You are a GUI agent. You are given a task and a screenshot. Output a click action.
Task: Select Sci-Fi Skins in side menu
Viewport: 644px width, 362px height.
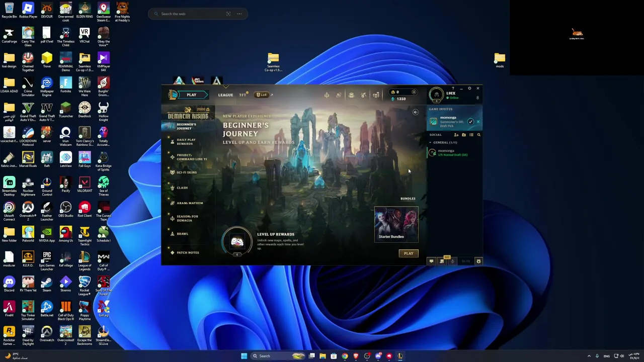click(186, 172)
